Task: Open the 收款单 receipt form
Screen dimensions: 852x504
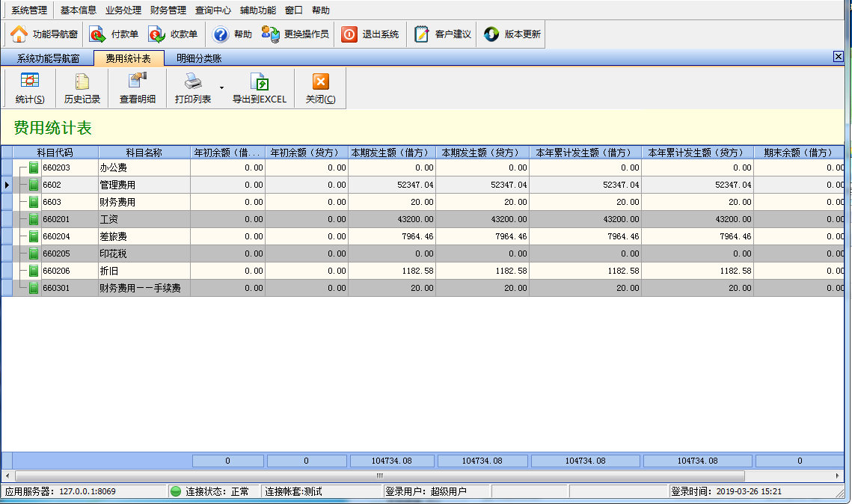Action: tap(173, 34)
